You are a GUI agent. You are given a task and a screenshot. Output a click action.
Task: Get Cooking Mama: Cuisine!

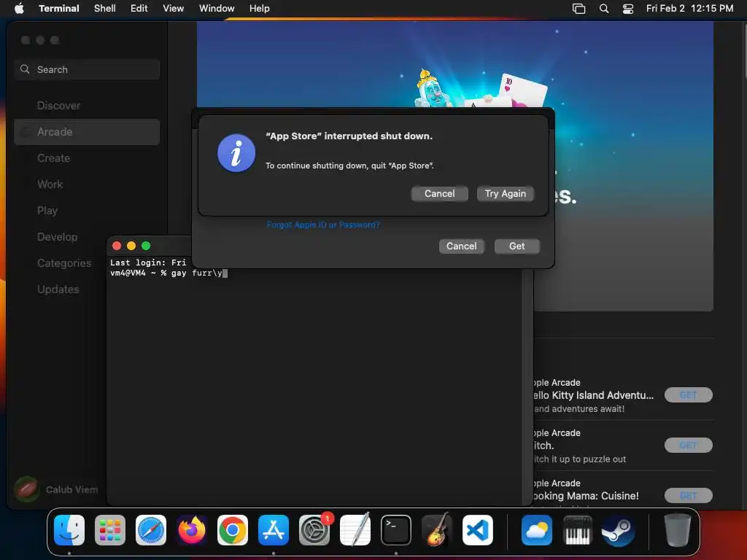pos(688,496)
